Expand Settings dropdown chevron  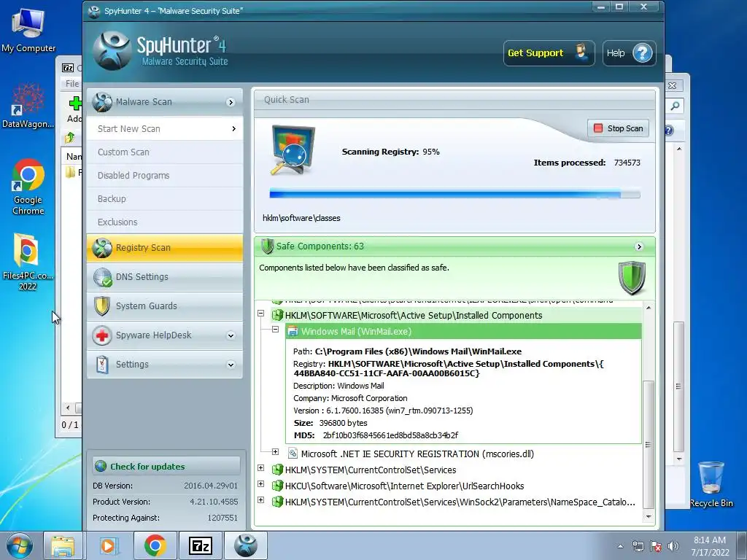pos(231,365)
